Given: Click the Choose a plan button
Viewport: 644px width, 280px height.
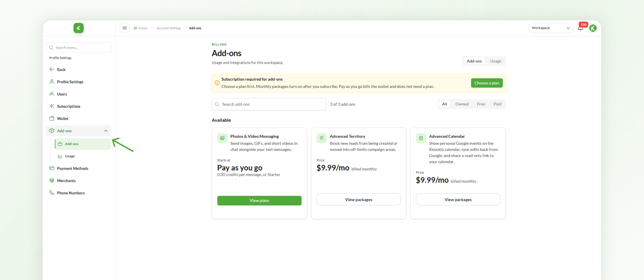Looking at the screenshot, I should coord(487,83).
